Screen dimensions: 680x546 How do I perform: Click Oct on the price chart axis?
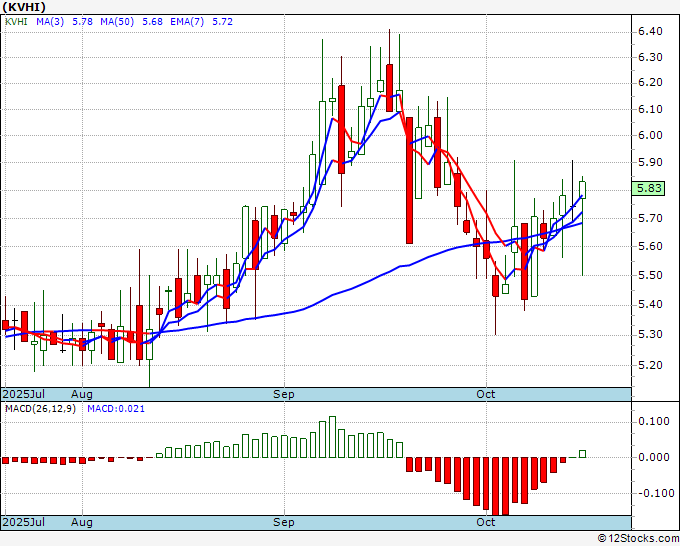click(485, 394)
